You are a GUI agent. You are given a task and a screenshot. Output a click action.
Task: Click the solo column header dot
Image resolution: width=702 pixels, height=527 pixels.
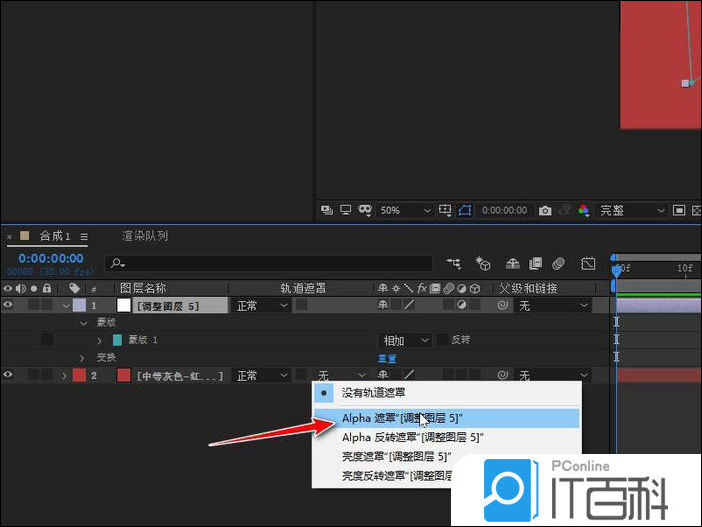[x=34, y=289]
